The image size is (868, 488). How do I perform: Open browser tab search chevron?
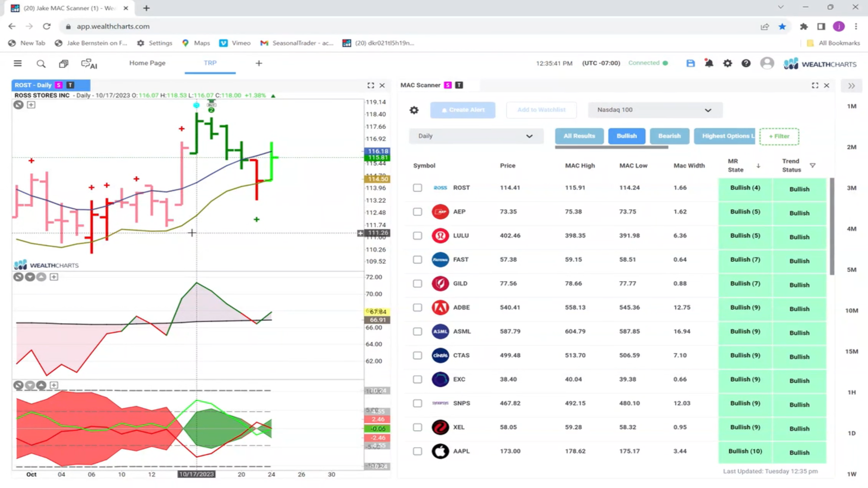(781, 7)
